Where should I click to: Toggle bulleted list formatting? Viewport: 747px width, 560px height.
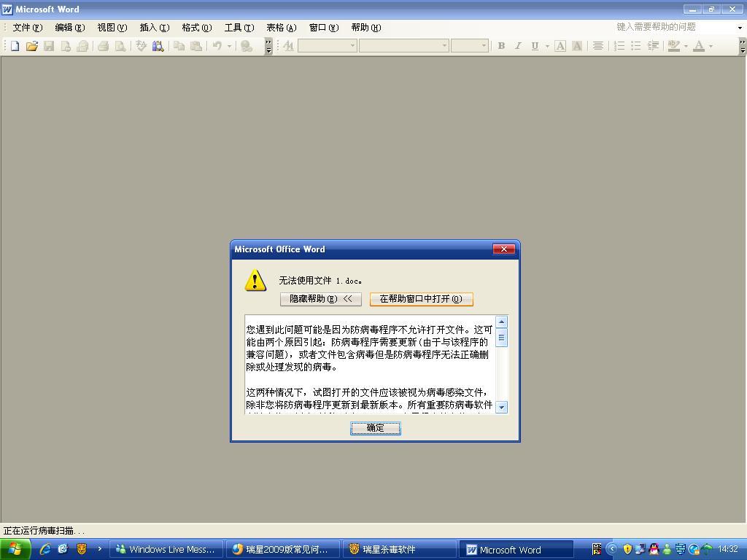(636, 46)
